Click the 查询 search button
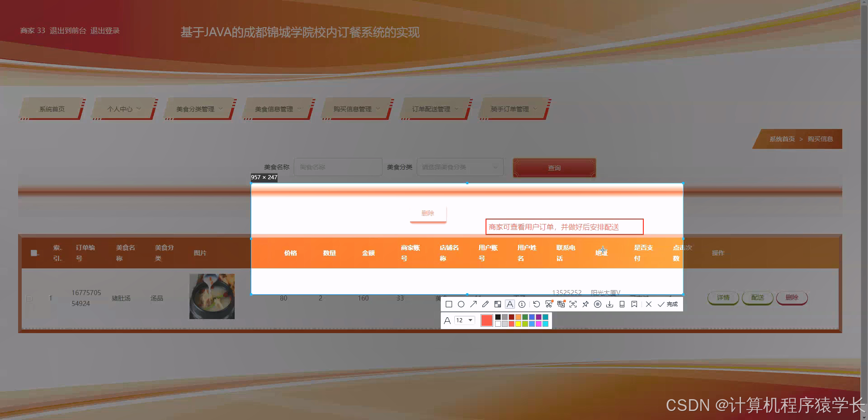The height and width of the screenshot is (420, 868). click(x=554, y=167)
